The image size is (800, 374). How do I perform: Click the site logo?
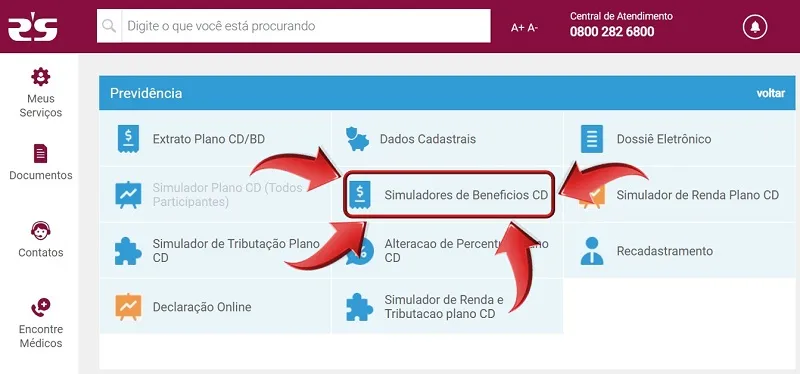point(32,27)
